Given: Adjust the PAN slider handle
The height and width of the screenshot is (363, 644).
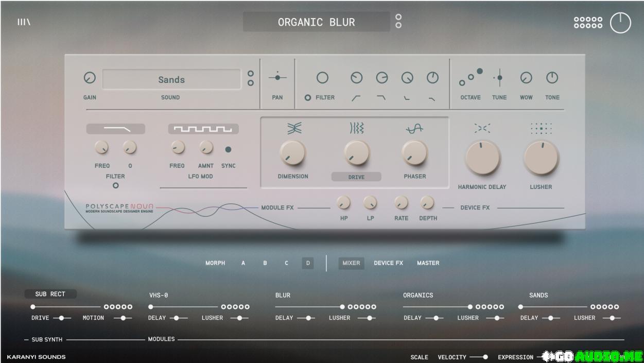Looking at the screenshot, I should click(x=277, y=78).
